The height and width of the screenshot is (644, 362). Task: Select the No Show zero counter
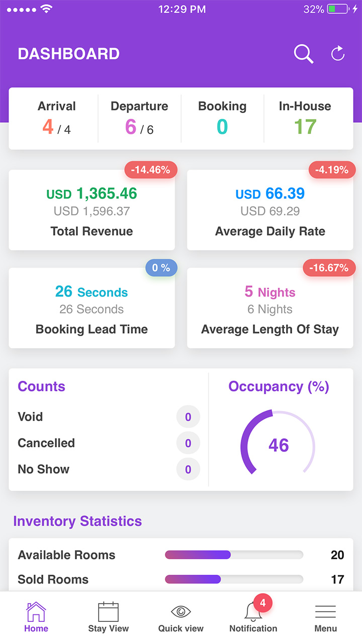point(188,469)
